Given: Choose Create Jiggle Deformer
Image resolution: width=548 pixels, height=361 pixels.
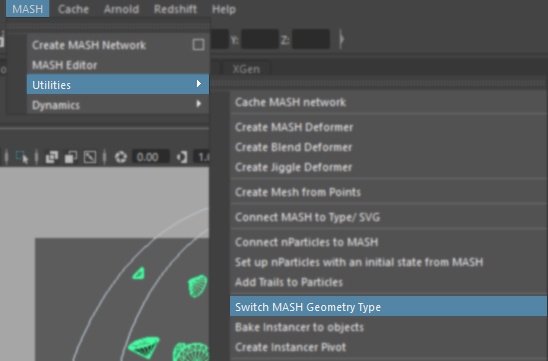Looking at the screenshot, I should (x=388, y=167).
